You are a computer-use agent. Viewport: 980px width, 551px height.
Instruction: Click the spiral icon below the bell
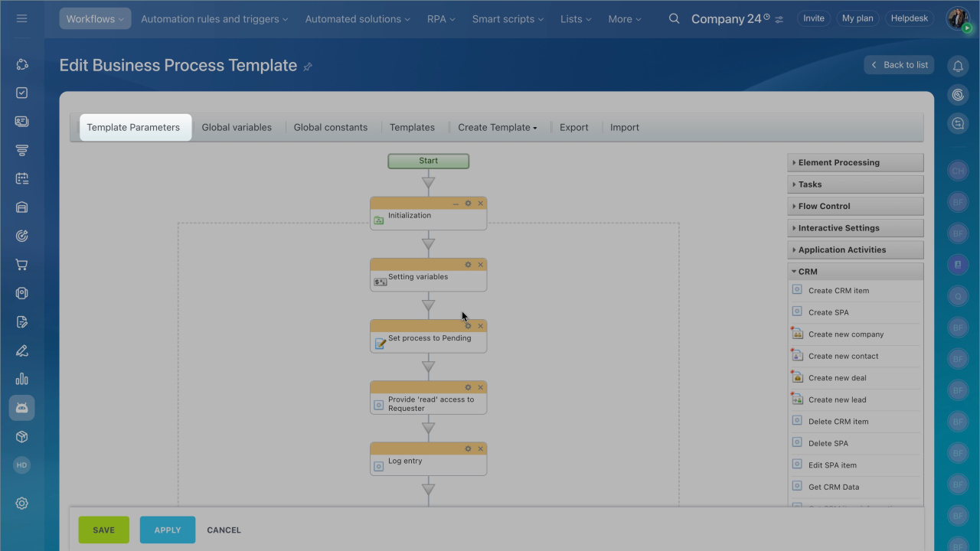click(958, 95)
